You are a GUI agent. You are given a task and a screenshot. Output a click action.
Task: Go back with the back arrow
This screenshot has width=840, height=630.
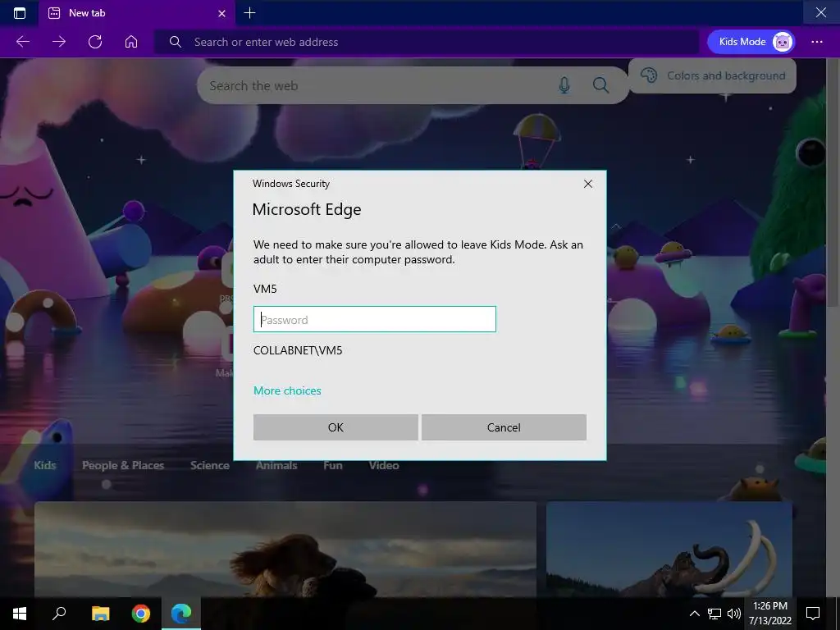[x=23, y=42]
